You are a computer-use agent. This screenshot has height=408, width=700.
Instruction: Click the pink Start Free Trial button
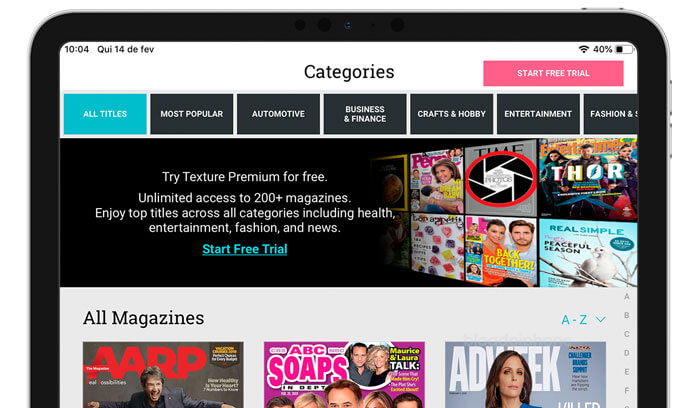(x=553, y=73)
